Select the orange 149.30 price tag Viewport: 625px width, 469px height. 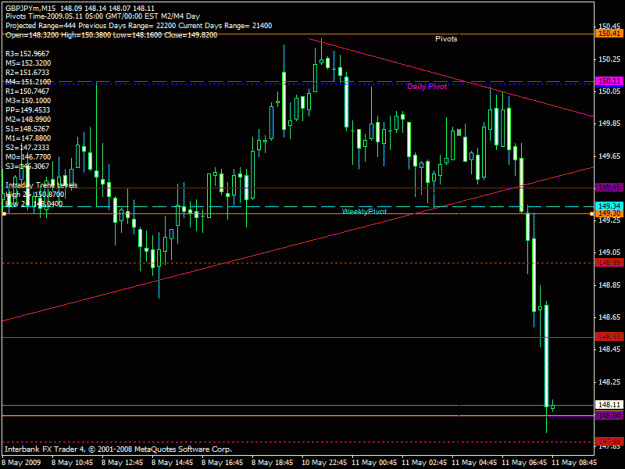[x=609, y=214]
